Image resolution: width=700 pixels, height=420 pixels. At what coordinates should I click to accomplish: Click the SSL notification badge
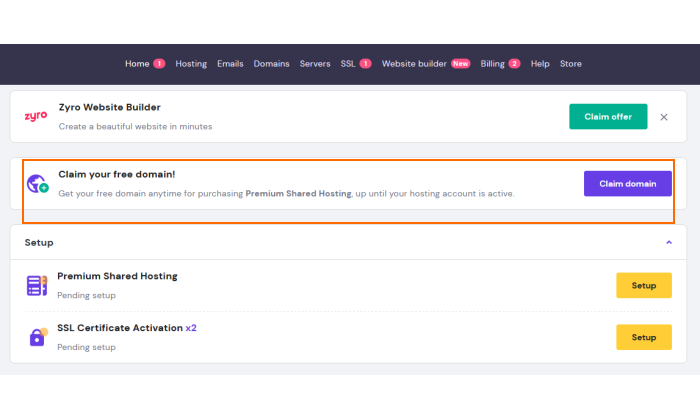[x=365, y=64]
